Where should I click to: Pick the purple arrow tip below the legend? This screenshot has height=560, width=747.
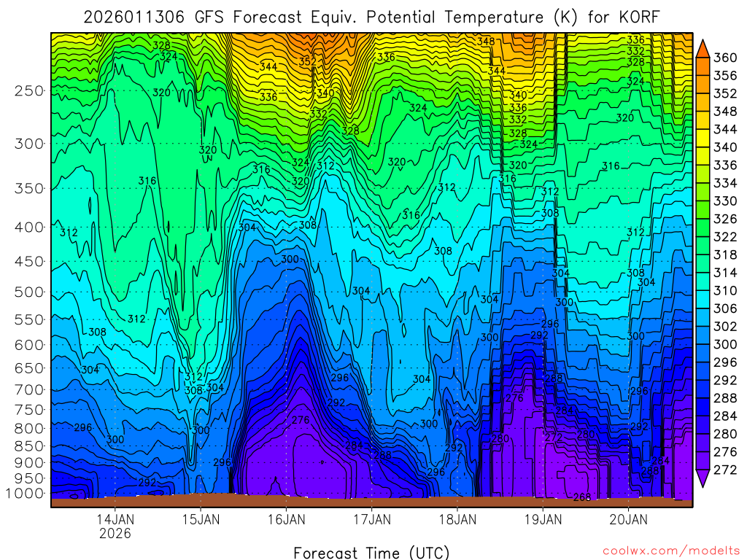pos(703,478)
